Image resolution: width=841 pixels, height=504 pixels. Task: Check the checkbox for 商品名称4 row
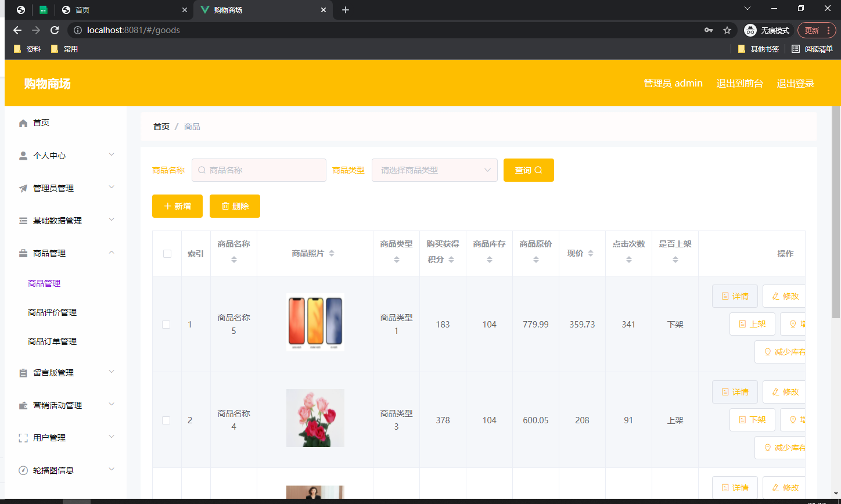tap(167, 420)
